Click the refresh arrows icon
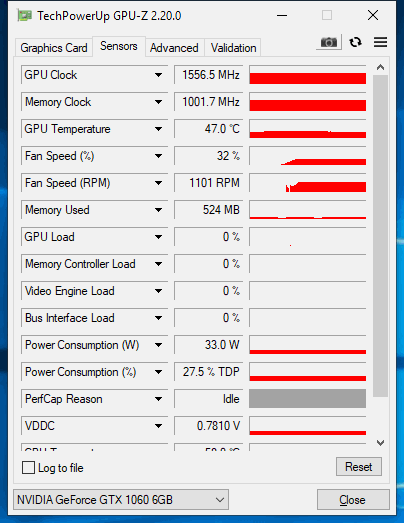404x523 pixels. click(x=355, y=42)
